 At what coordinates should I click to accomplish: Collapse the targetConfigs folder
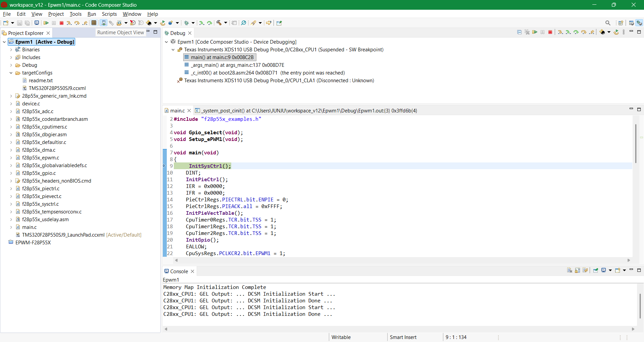coord(11,73)
